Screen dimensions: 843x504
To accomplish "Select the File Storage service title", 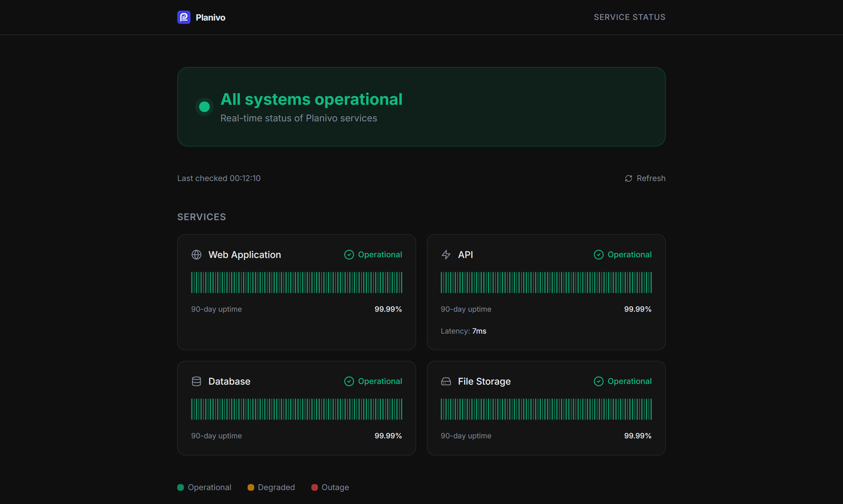I will point(484,381).
